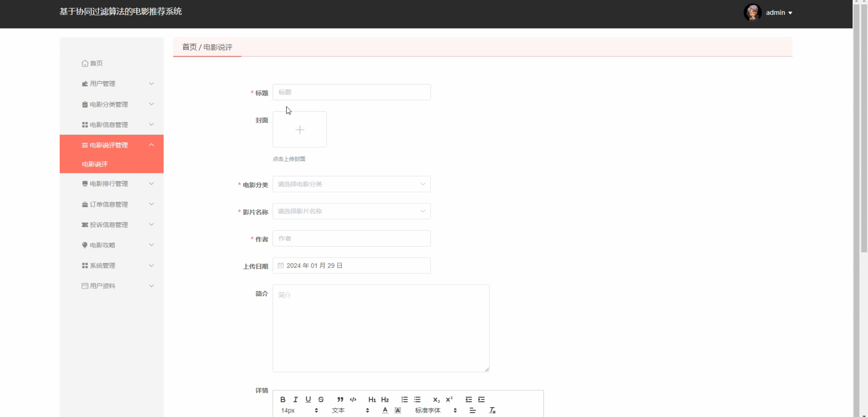Apply Heading 1 style in the editor
Viewport: 868px width, 417px height.
[x=372, y=399]
